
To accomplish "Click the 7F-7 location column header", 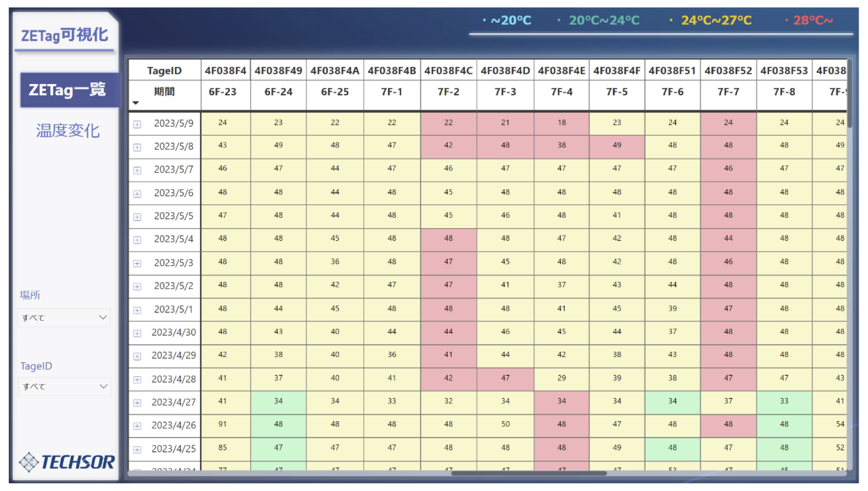I will 728,92.
